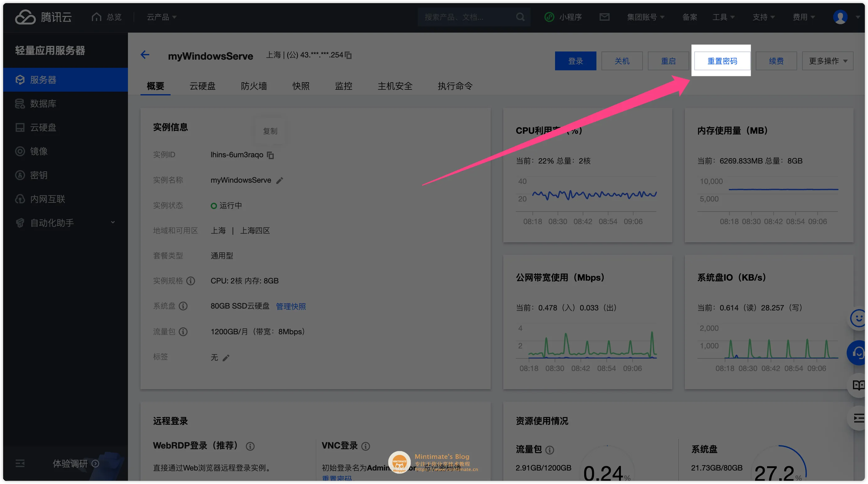Click the back arrow next to myWindowsServe
The width and height of the screenshot is (868, 484).
145,55
